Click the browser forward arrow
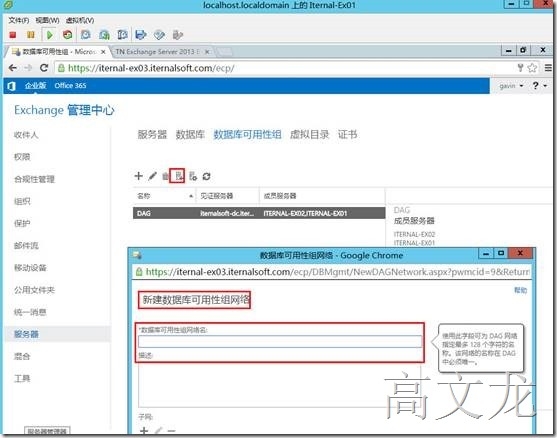The width and height of the screenshot is (557, 438). tap(28, 68)
